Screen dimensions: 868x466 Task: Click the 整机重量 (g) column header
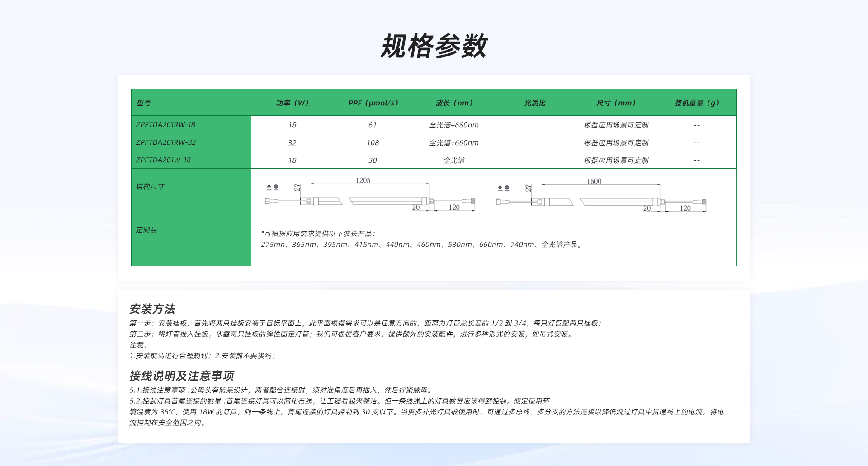696,103
